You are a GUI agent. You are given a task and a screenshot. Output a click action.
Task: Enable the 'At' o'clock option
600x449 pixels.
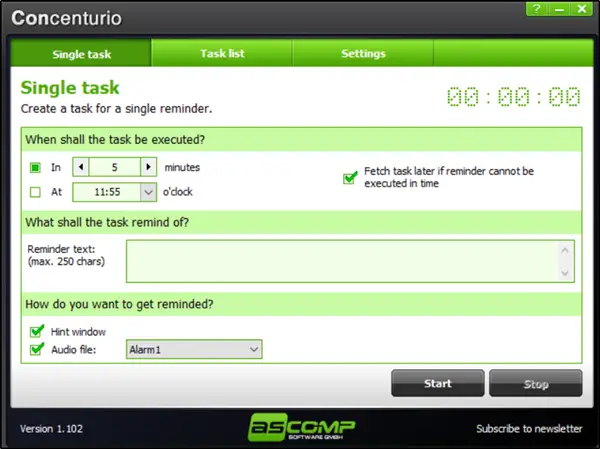pos(35,192)
